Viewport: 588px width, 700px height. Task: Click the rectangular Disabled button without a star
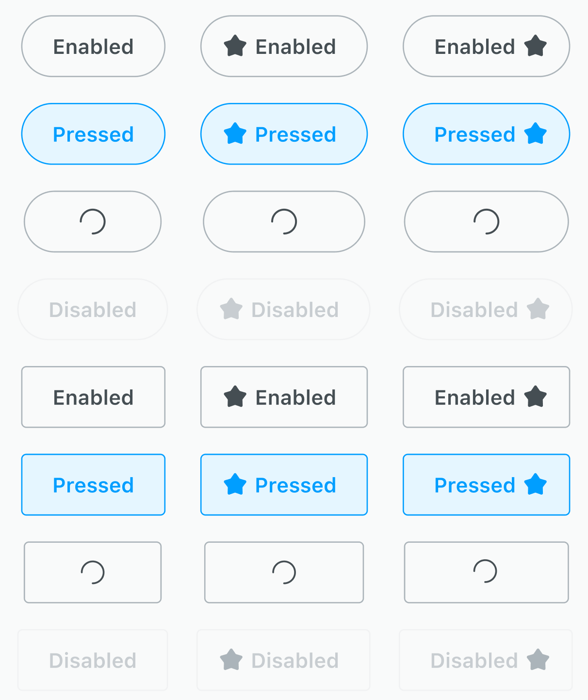pos(93,660)
